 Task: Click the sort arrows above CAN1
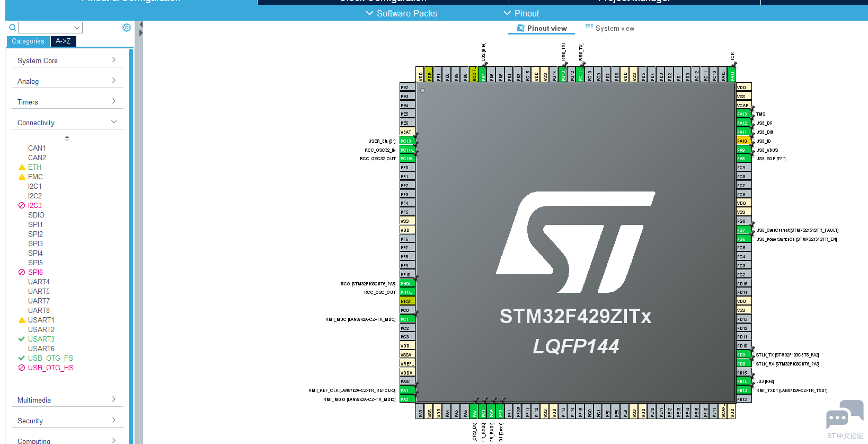click(67, 138)
